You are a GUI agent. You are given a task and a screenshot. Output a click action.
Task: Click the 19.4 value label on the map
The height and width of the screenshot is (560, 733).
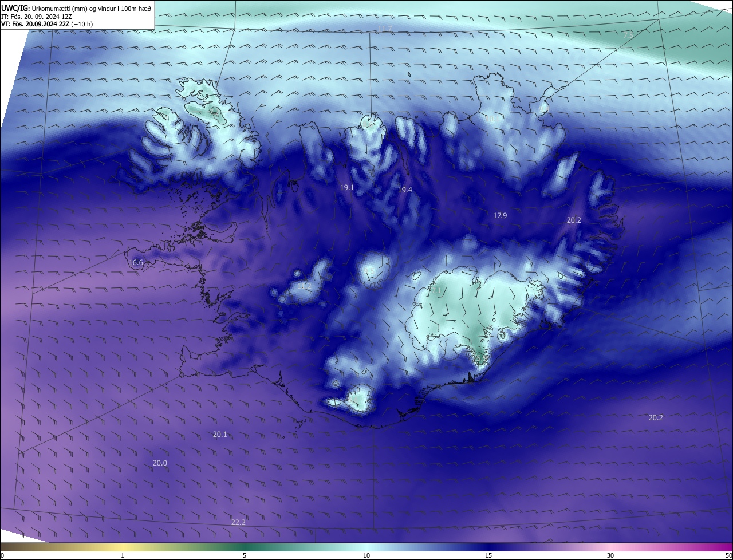(405, 190)
